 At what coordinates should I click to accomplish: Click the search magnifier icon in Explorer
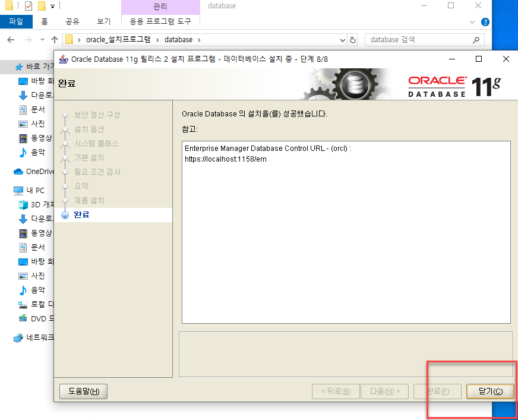pos(476,40)
